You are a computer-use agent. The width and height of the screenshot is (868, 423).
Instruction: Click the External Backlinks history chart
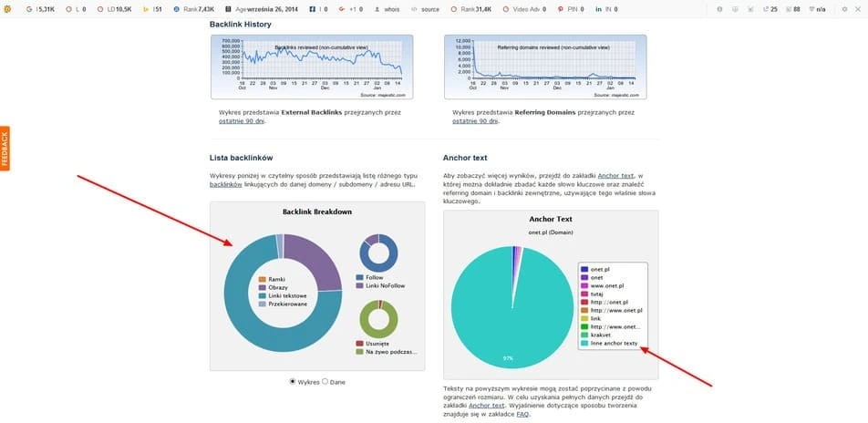pos(312,66)
